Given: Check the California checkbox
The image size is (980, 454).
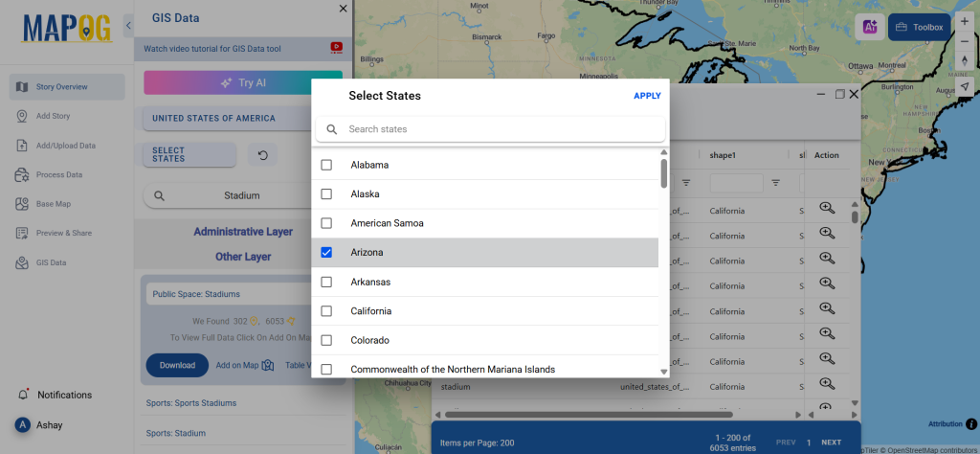Looking at the screenshot, I should [326, 310].
